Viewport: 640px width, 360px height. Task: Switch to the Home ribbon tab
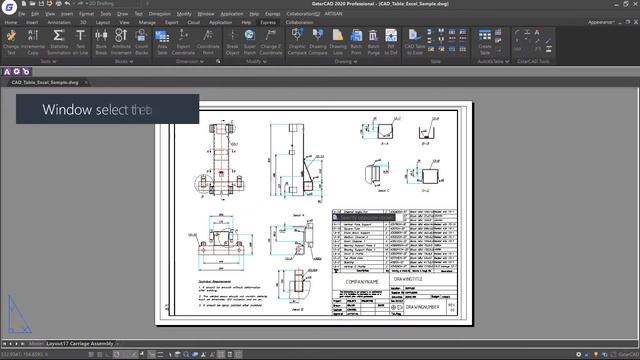click(11, 22)
